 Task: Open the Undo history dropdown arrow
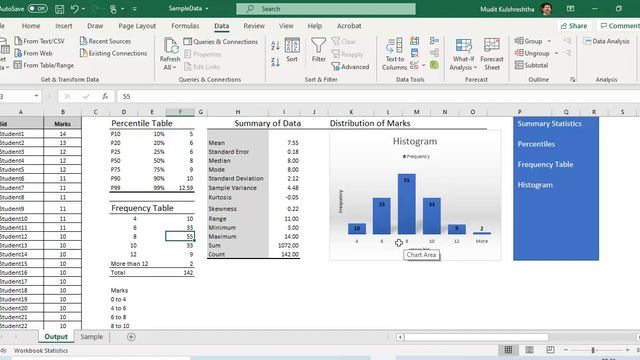click(84, 9)
